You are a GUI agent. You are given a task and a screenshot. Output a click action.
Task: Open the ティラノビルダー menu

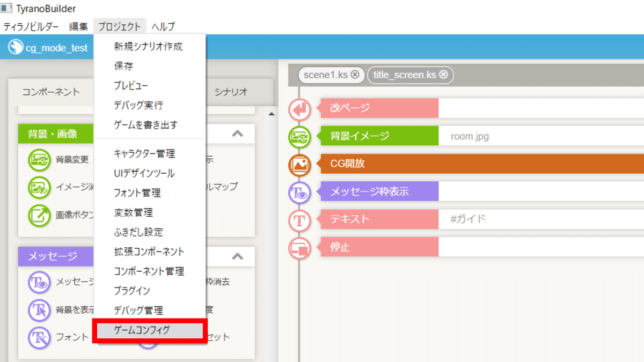[31, 26]
